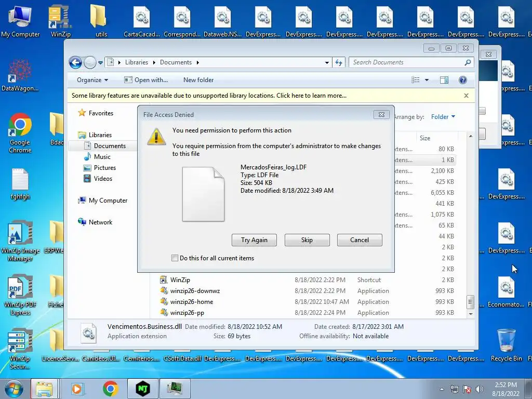Click library info bar 'Click here to learn more'
This screenshot has width=532, height=399.
click(x=311, y=96)
